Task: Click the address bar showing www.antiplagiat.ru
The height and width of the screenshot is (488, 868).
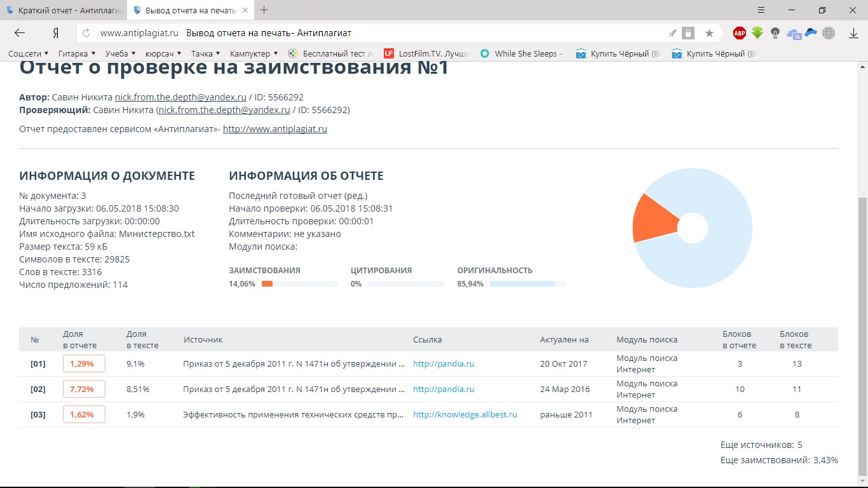Action: click(381, 33)
